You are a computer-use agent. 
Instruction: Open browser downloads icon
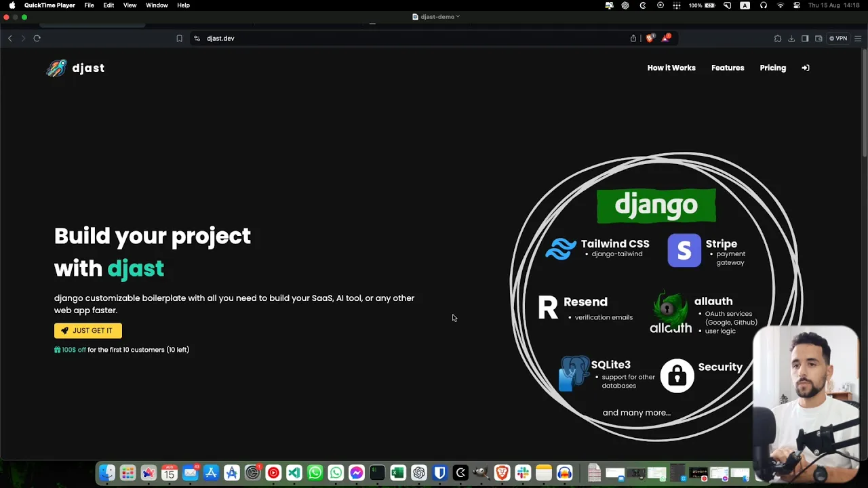pyautogui.click(x=791, y=39)
